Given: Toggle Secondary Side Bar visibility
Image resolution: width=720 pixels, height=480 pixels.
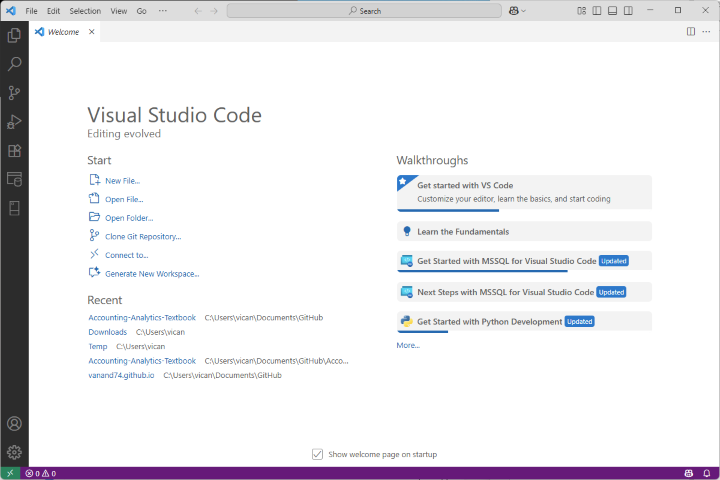Looking at the screenshot, I should [x=628, y=11].
